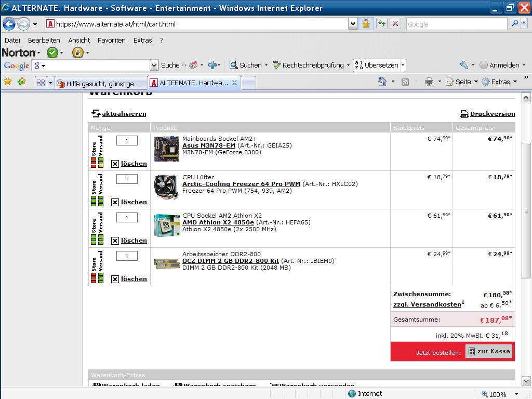The image size is (532, 399).
Task: Click löschen X box for Asus M3N78-EM
Action: point(115,164)
